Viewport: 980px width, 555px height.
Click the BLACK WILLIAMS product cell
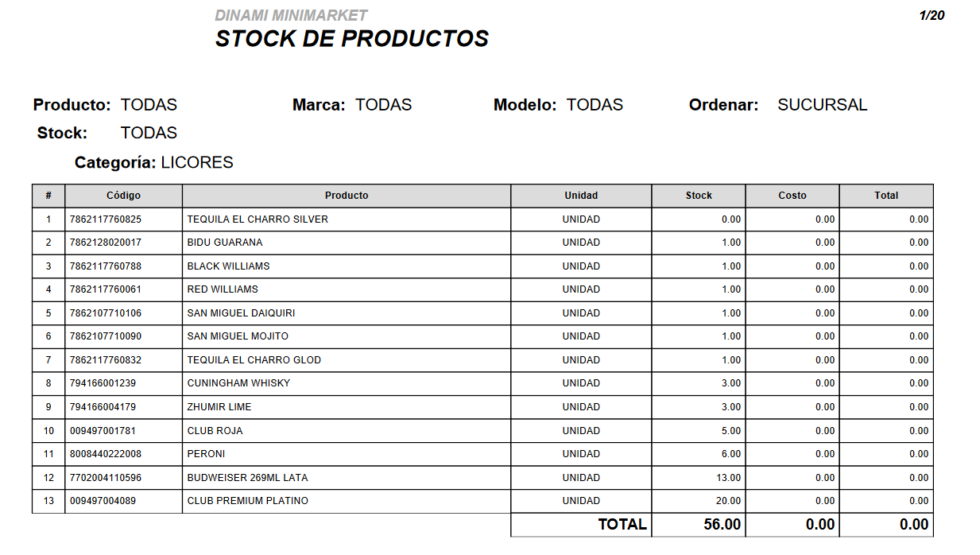click(x=347, y=266)
